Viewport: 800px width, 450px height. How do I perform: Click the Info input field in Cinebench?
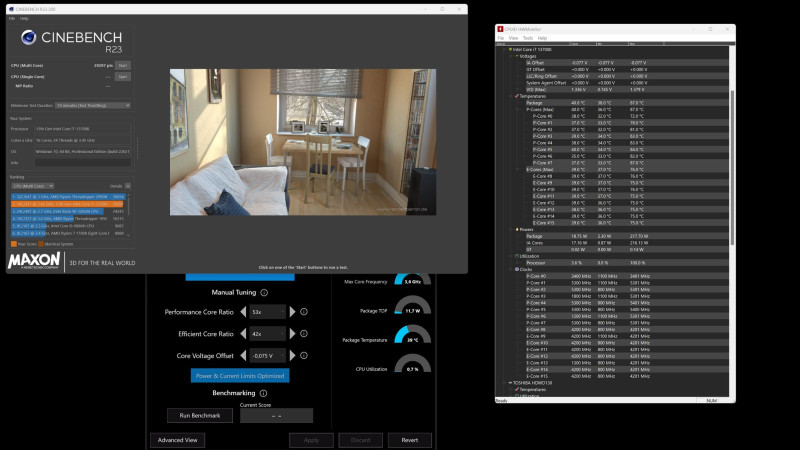(x=83, y=163)
